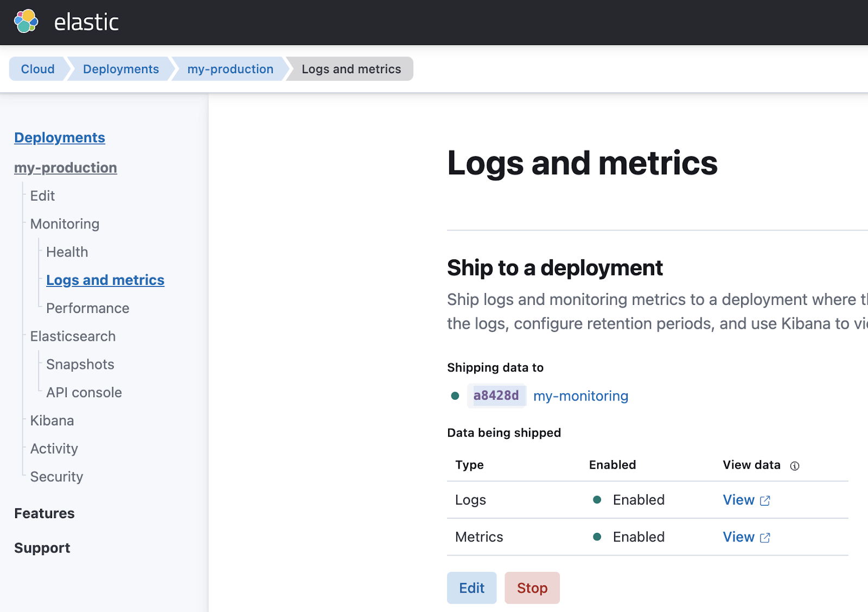Click View in the Logs row
Image resolution: width=868 pixels, height=612 pixels.
pyautogui.click(x=738, y=500)
